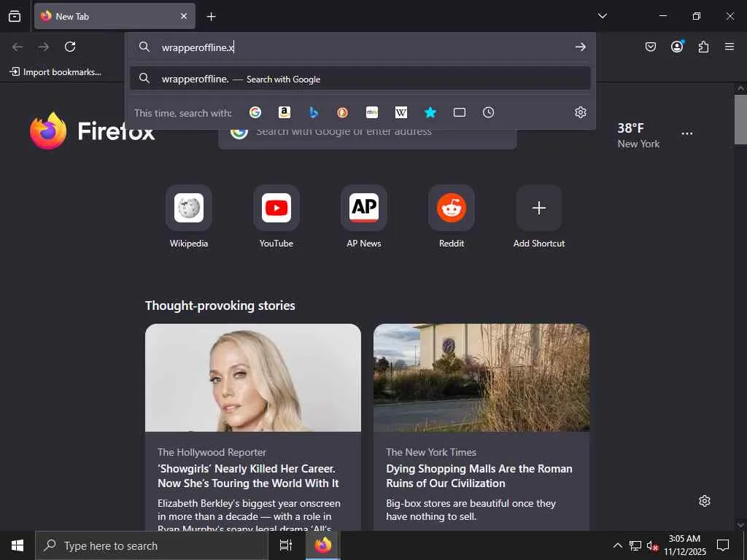
Task: Search this time with Wikipedia
Action: (401, 112)
